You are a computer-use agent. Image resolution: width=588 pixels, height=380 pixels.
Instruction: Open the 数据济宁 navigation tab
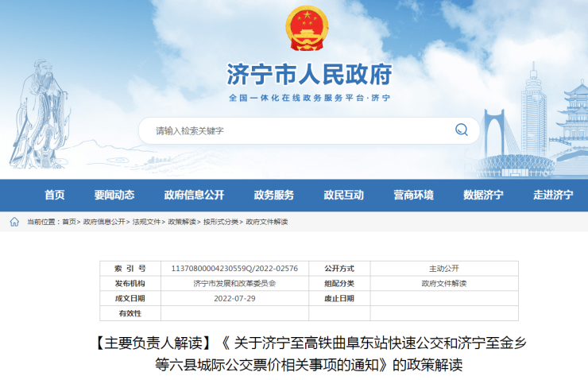(483, 196)
